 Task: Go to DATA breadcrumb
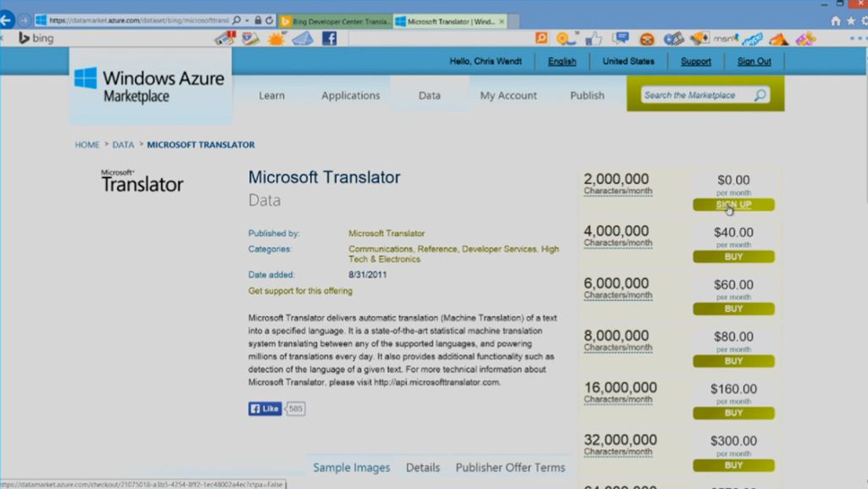pos(123,144)
